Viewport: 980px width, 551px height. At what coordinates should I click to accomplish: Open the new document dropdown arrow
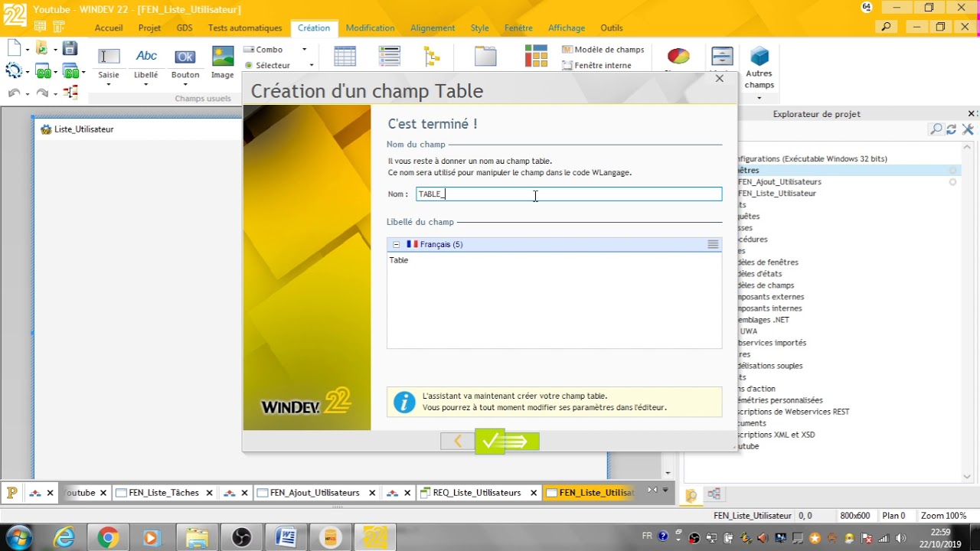[x=27, y=50]
